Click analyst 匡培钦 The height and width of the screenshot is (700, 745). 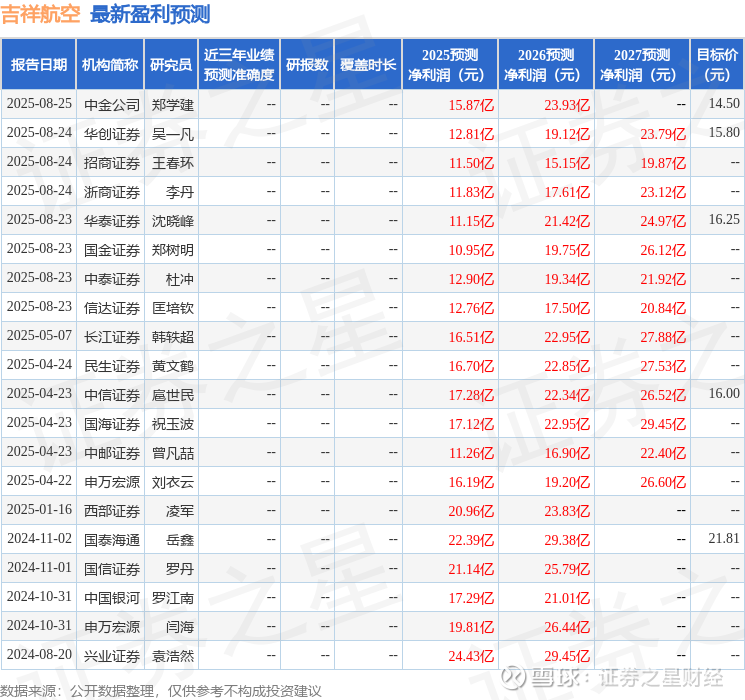[x=172, y=307]
